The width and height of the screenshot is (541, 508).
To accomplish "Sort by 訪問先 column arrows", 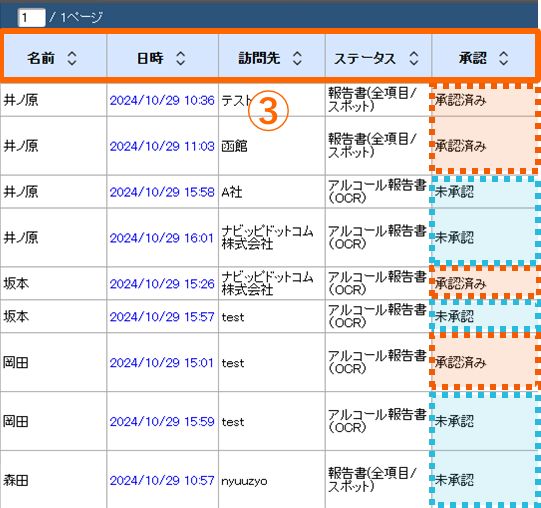I will (x=297, y=58).
